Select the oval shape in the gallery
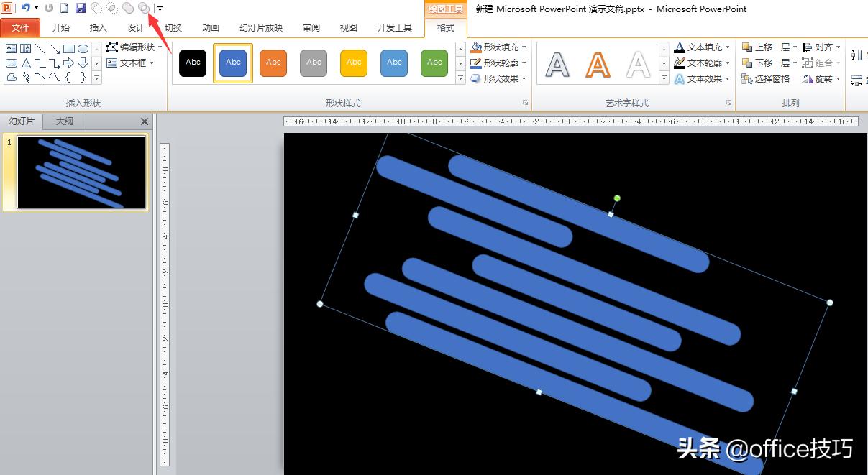 pos(83,49)
